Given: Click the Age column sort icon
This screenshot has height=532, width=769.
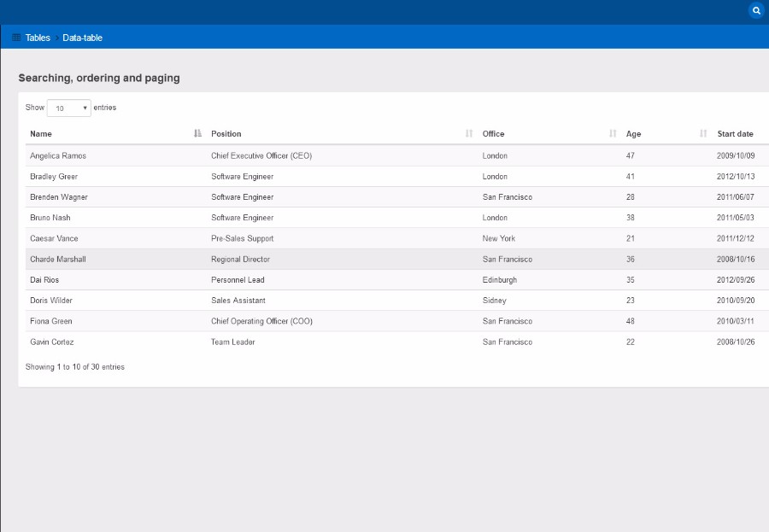Looking at the screenshot, I should pos(703,133).
